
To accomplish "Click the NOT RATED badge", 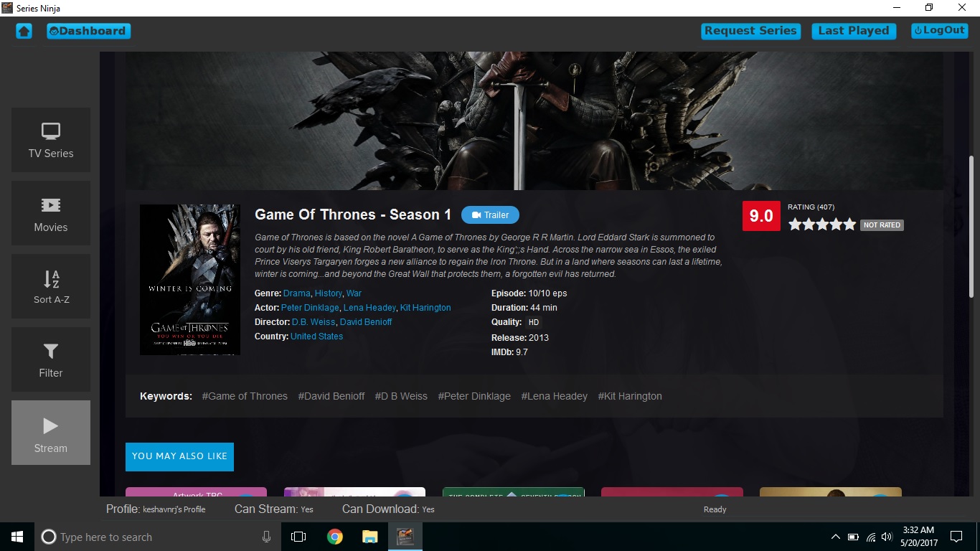I will click(x=882, y=225).
